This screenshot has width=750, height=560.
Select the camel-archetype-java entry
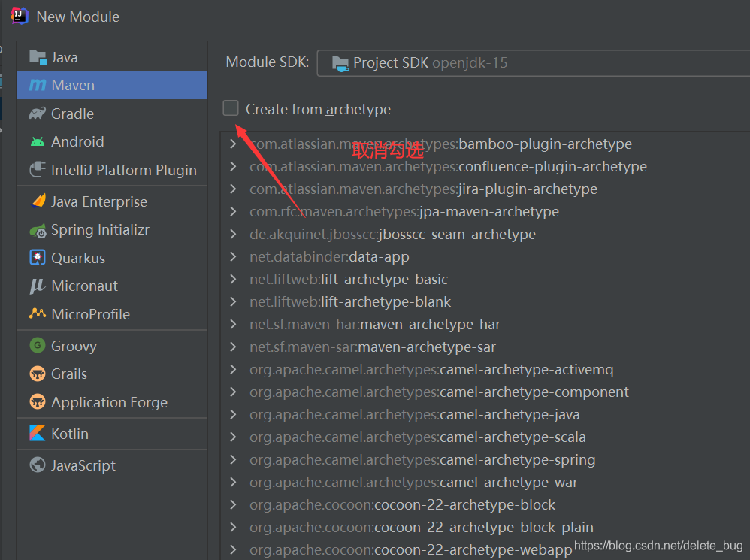(414, 415)
